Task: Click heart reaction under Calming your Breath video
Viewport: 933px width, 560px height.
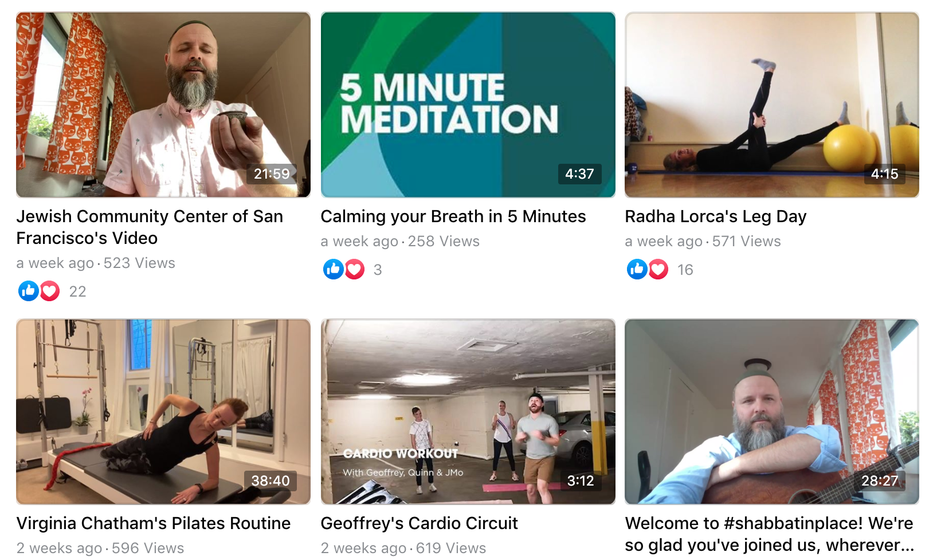Action: pyautogui.click(x=355, y=269)
